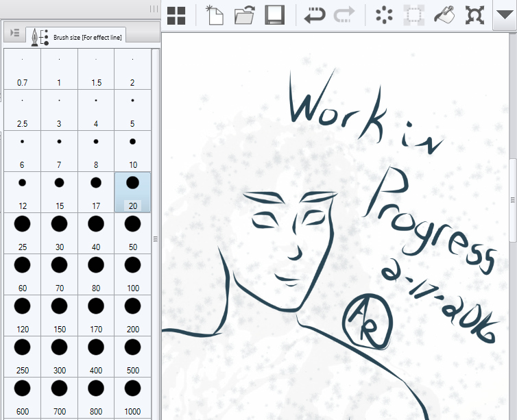The image size is (517, 420).
Task: Click the Brush size palette scrollbar
Action: coord(156,234)
